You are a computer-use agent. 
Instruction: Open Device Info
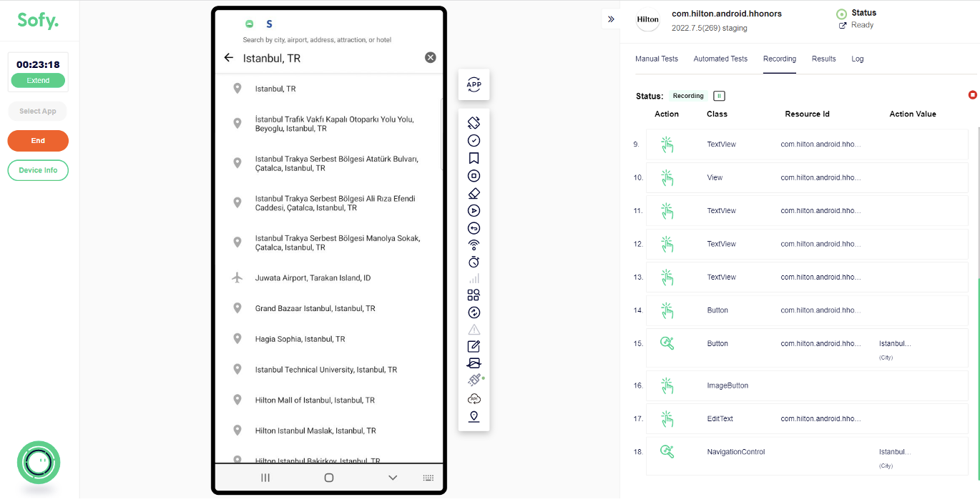(38, 170)
